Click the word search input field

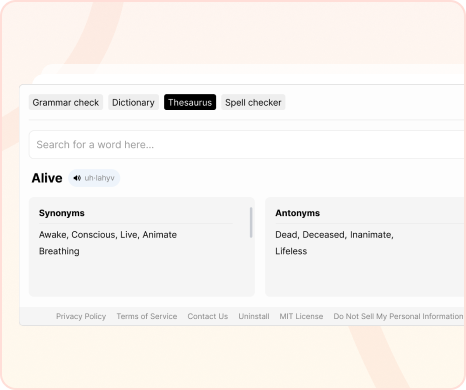(x=247, y=145)
